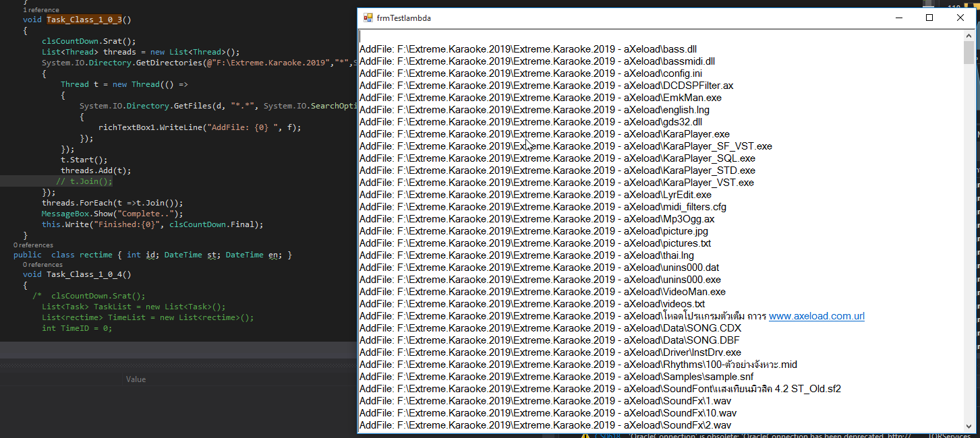
Task: Click the frmTestlambda title bar text
Action: (404, 18)
